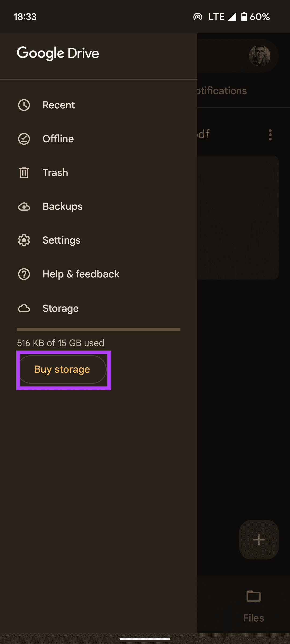290x644 pixels.
Task: Tap the Offline checkmark icon
Action: click(x=24, y=139)
